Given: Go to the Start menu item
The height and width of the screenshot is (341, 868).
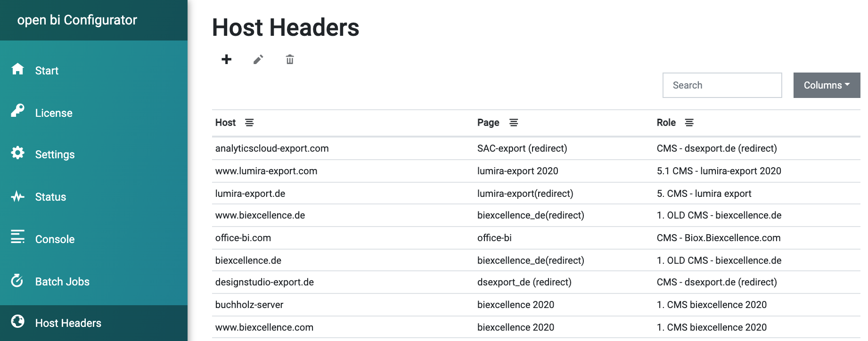Looking at the screenshot, I should [47, 71].
